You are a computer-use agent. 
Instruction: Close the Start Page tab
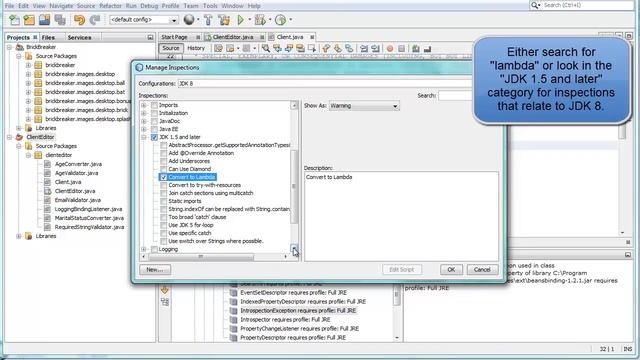(198, 37)
